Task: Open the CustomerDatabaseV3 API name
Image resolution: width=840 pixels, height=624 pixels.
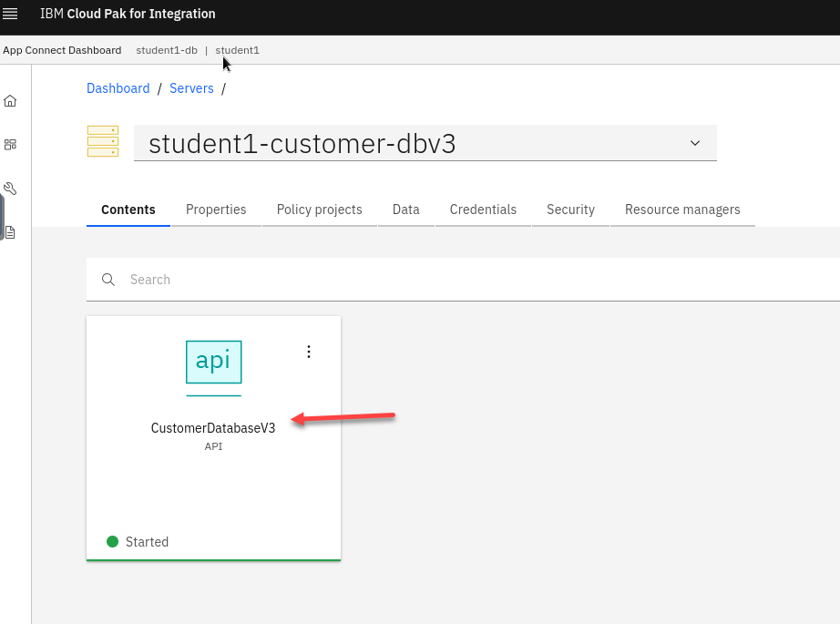Action: pos(213,428)
